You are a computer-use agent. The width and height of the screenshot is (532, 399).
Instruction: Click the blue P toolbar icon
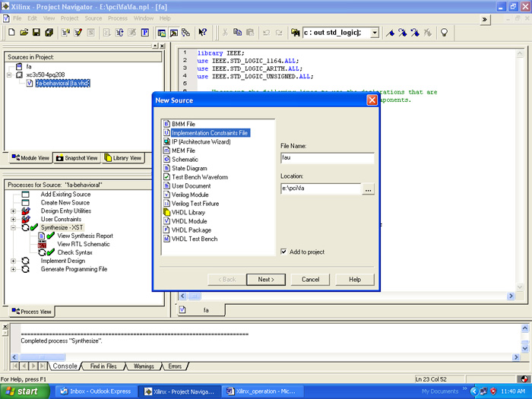point(145,33)
